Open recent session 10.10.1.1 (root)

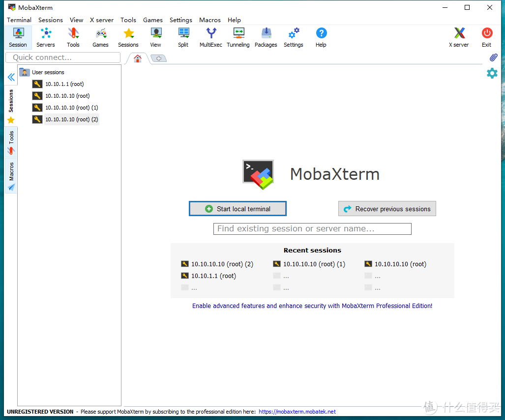[208, 276]
